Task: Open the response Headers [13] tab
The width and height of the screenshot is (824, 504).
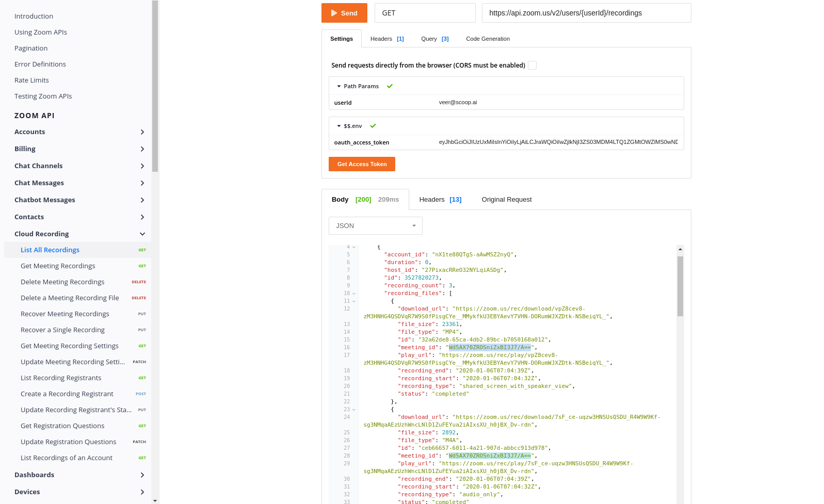Action: (440, 200)
